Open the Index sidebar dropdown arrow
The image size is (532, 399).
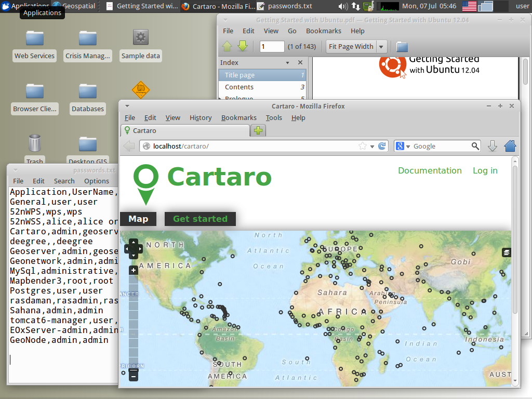click(287, 63)
